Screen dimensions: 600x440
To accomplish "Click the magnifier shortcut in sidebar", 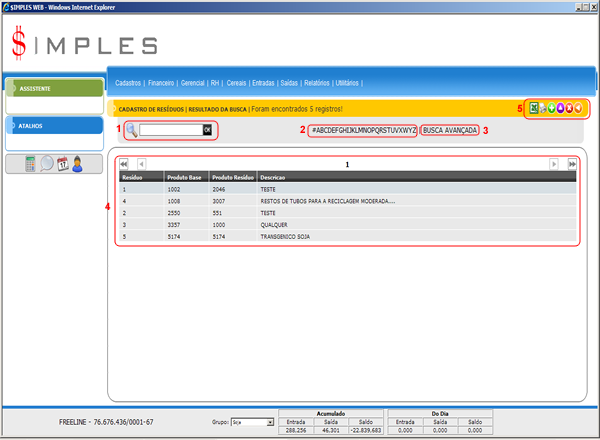I will [47, 164].
